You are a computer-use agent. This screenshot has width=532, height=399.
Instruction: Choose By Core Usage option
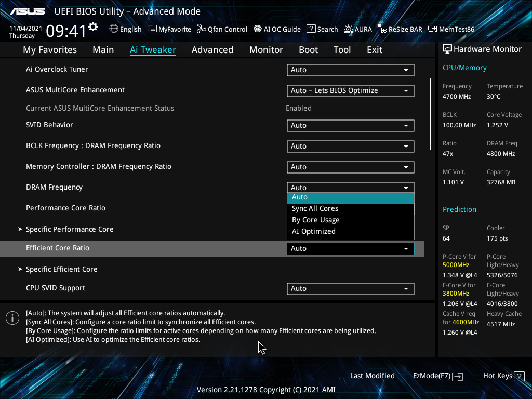pyautogui.click(x=351, y=220)
